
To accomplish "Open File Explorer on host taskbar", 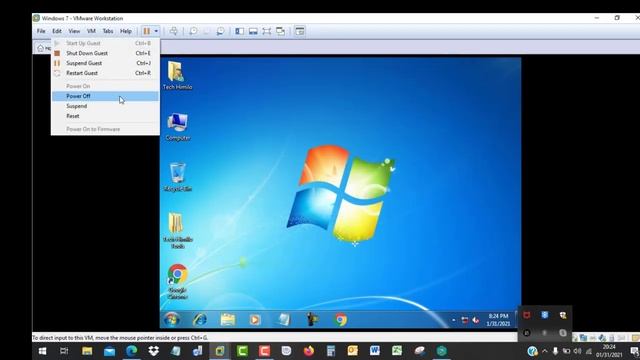I will 87,351.
